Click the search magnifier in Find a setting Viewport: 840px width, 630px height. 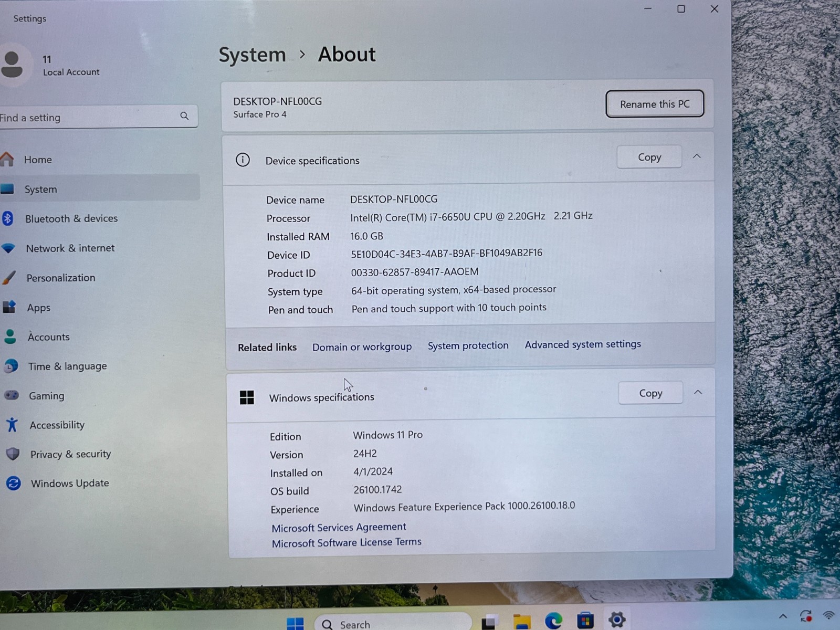(x=184, y=116)
